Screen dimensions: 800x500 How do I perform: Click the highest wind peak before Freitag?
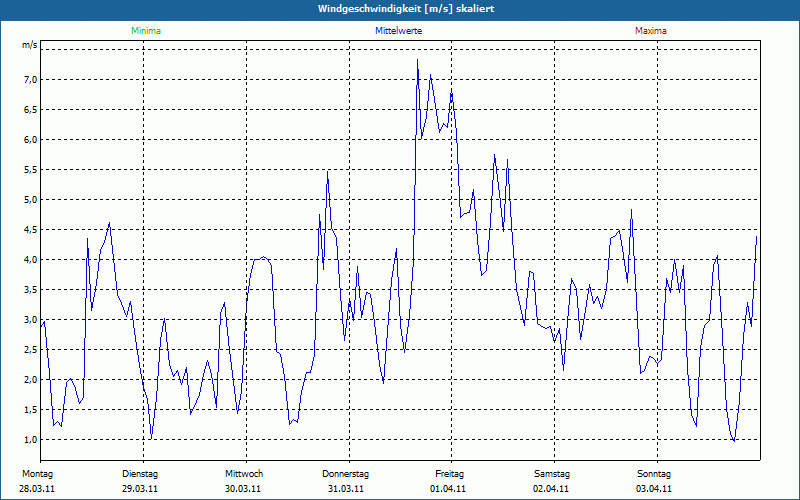click(418, 60)
